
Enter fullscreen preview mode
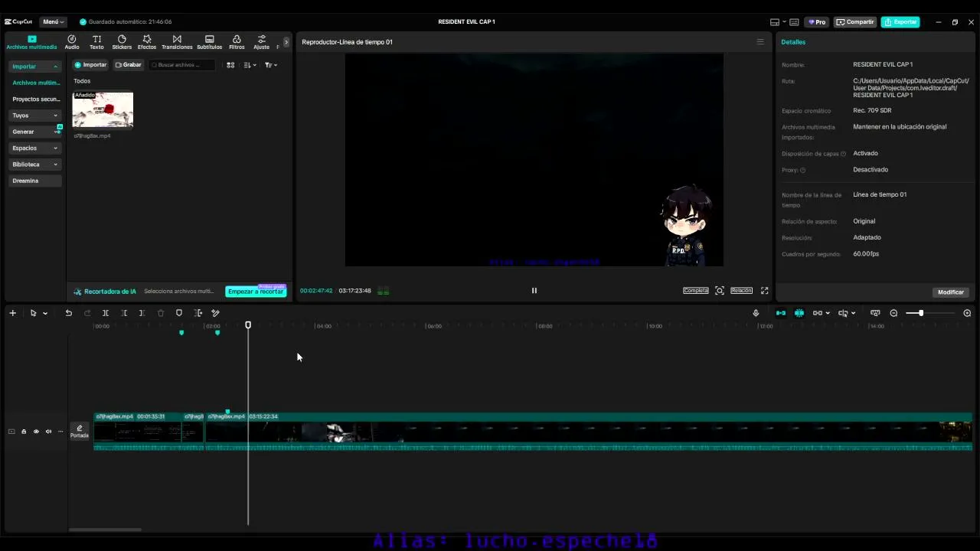[x=764, y=291]
